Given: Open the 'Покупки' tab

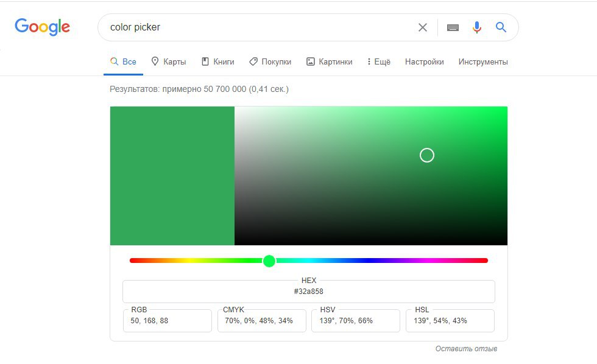Looking at the screenshot, I should 270,61.
